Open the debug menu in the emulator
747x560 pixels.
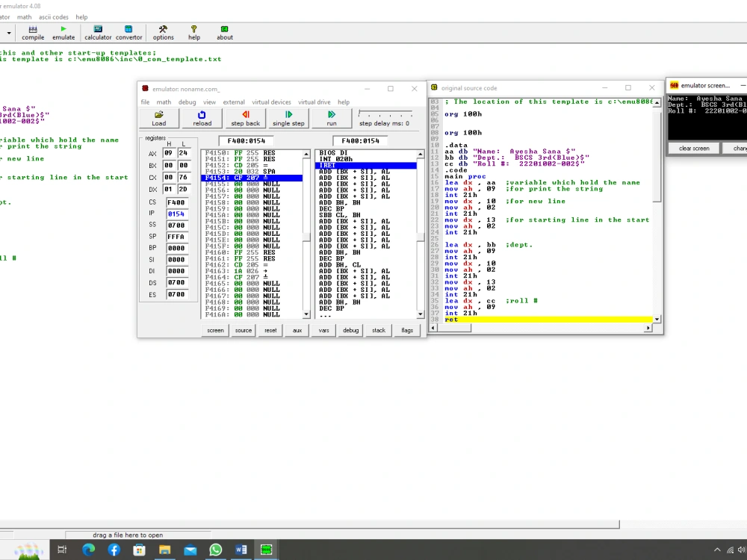click(187, 102)
